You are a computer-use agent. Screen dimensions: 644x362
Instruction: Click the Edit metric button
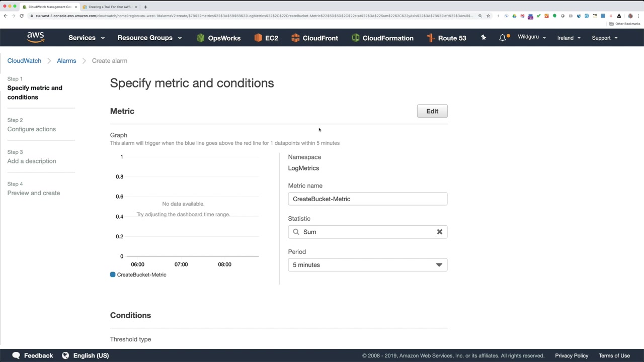[432, 111]
